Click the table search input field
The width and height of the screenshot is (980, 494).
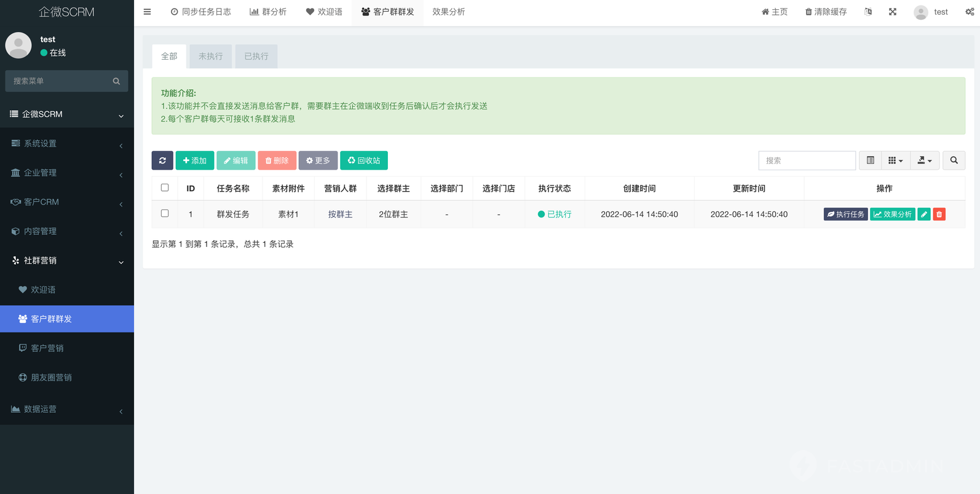coord(807,160)
